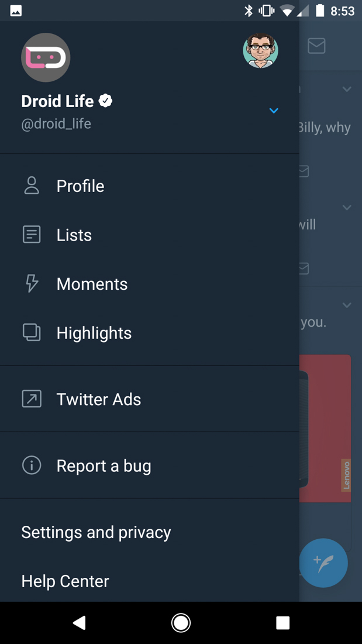
Task: Expand the top tweet options chevron
Action: [x=347, y=90]
